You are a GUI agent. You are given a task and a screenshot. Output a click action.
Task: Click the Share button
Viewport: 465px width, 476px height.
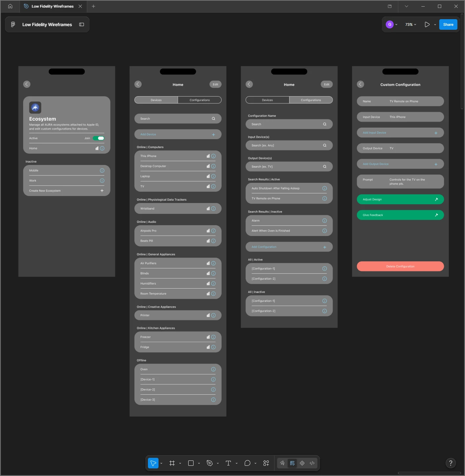(x=448, y=24)
